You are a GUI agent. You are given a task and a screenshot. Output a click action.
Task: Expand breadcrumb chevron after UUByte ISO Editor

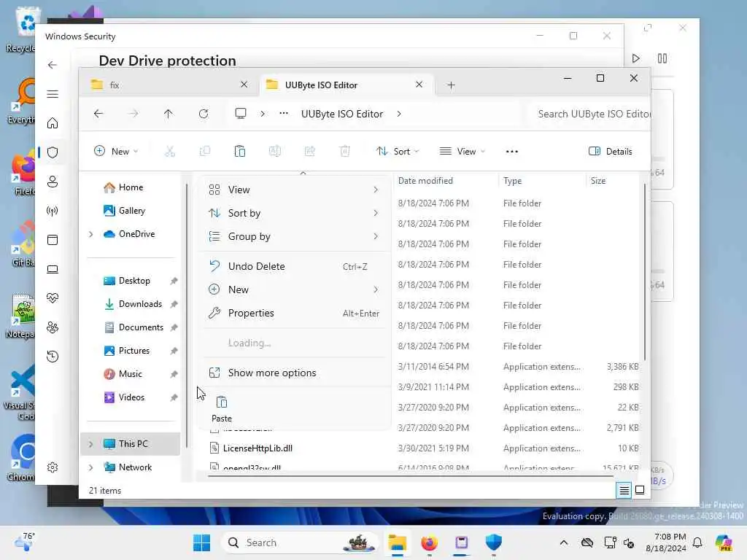399,114
